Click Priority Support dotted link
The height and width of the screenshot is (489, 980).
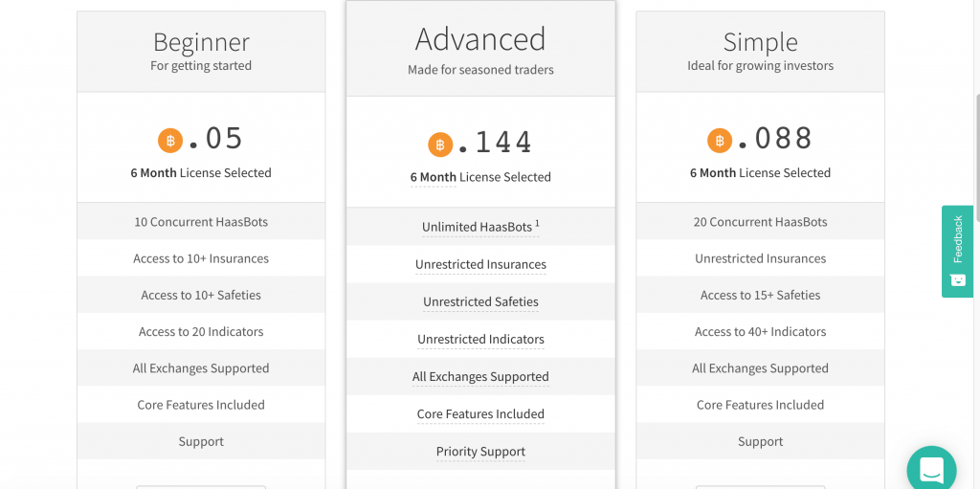(480, 452)
